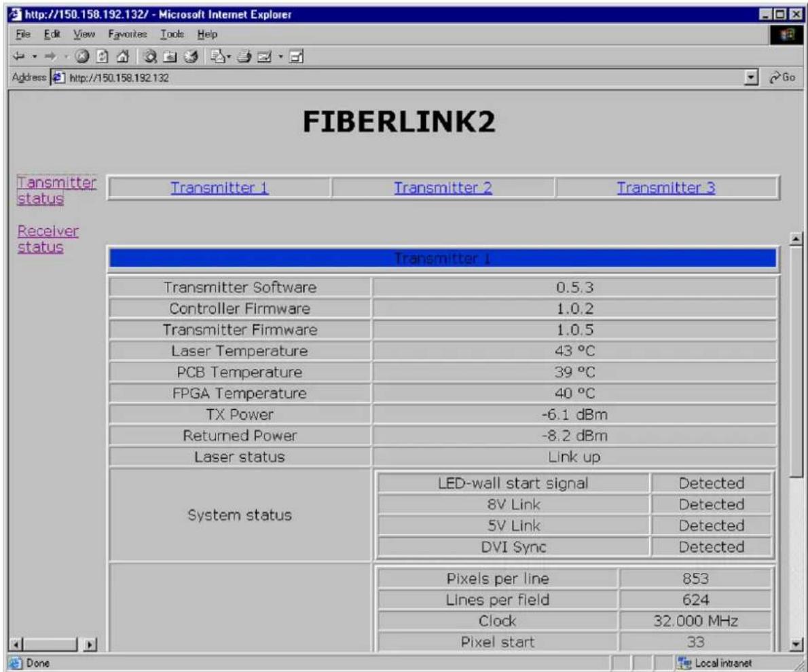Click the blue Transmitter 1 header bar
808x672 pixels.
[x=443, y=258]
